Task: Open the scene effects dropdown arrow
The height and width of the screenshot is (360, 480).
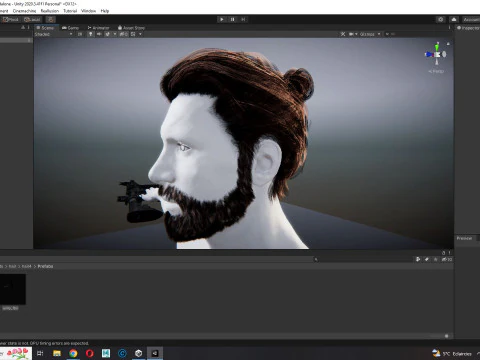Action: pyautogui.click(x=115, y=34)
